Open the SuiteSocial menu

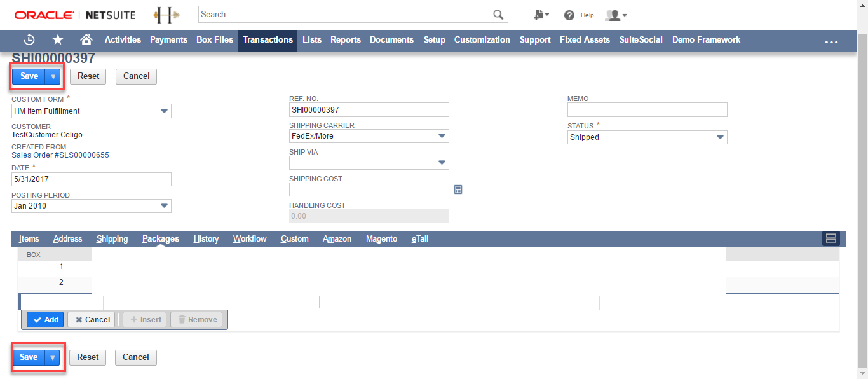(x=641, y=39)
